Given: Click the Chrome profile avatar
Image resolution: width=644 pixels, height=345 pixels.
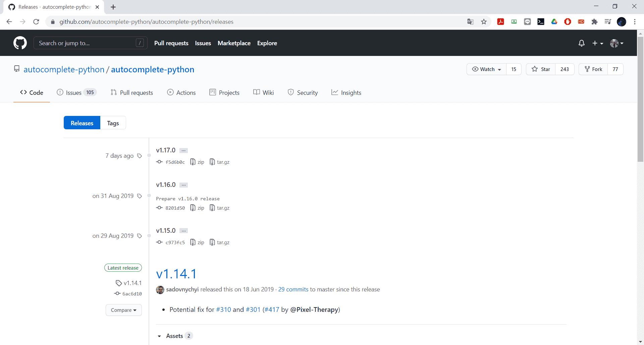Looking at the screenshot, I should pos(622,22).
